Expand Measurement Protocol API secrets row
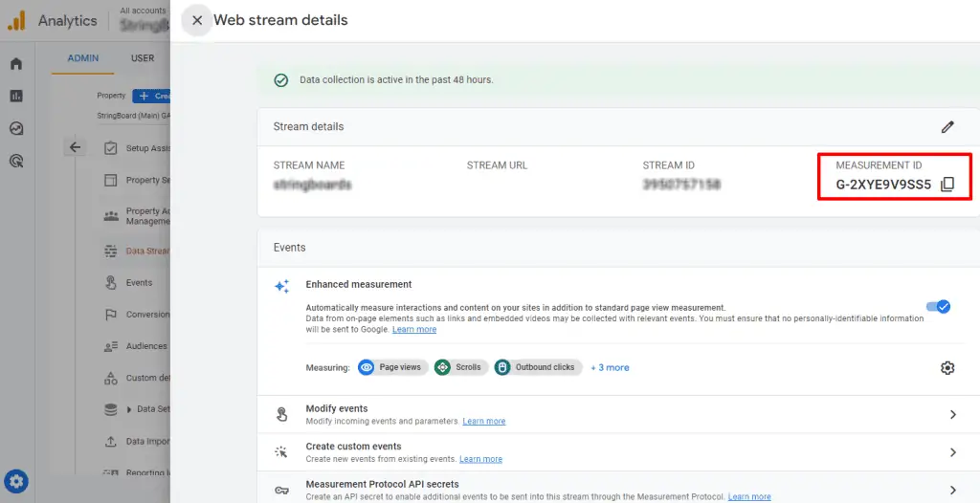 point(952,490)
